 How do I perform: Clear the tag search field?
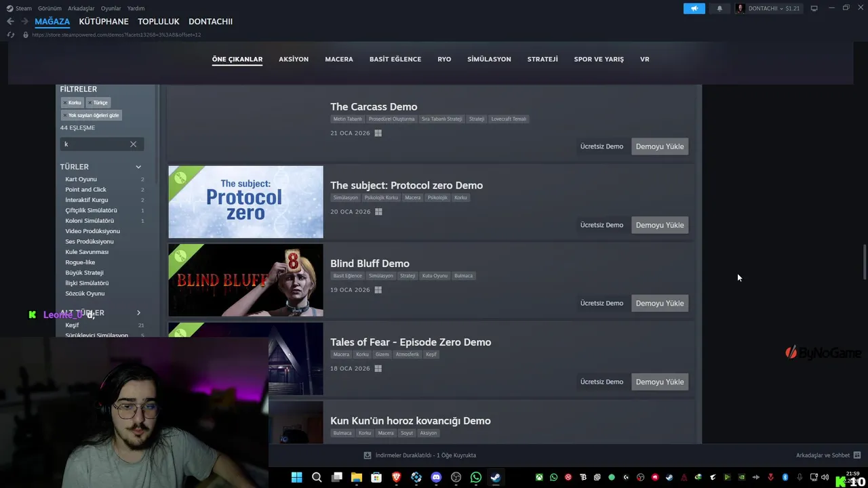[x=133, y=144]
